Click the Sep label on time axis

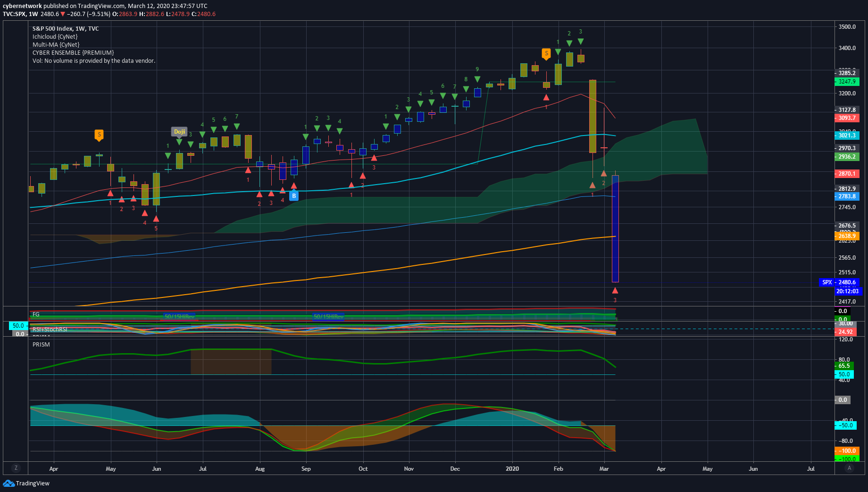(x=306, y=469)
